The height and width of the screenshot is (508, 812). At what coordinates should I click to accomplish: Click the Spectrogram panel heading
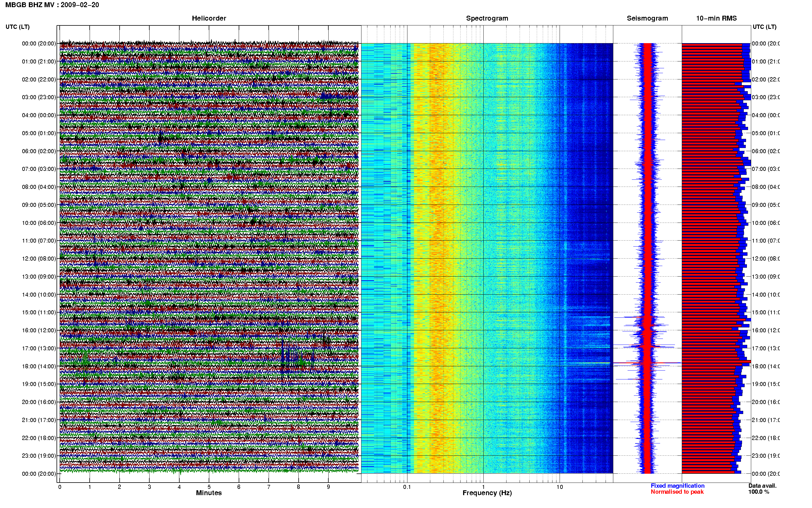point(487,18)
